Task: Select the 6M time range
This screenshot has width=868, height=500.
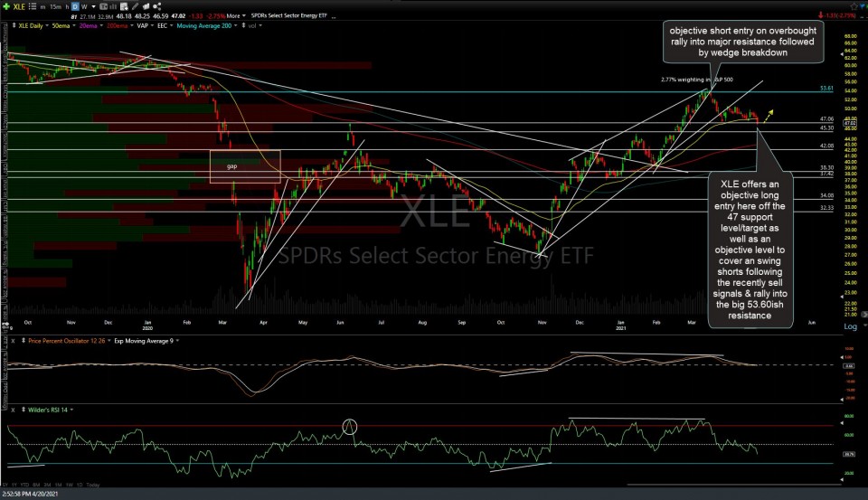Action: [36, 485]
